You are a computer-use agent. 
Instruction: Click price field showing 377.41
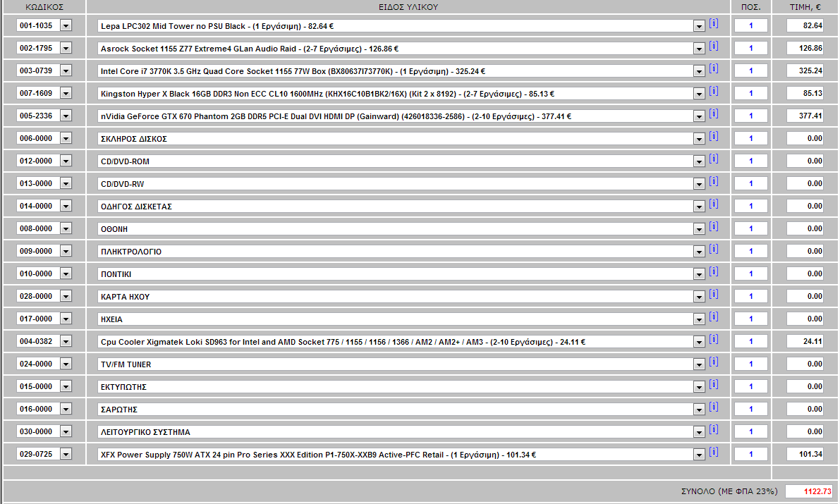click(x=805, y=116)
